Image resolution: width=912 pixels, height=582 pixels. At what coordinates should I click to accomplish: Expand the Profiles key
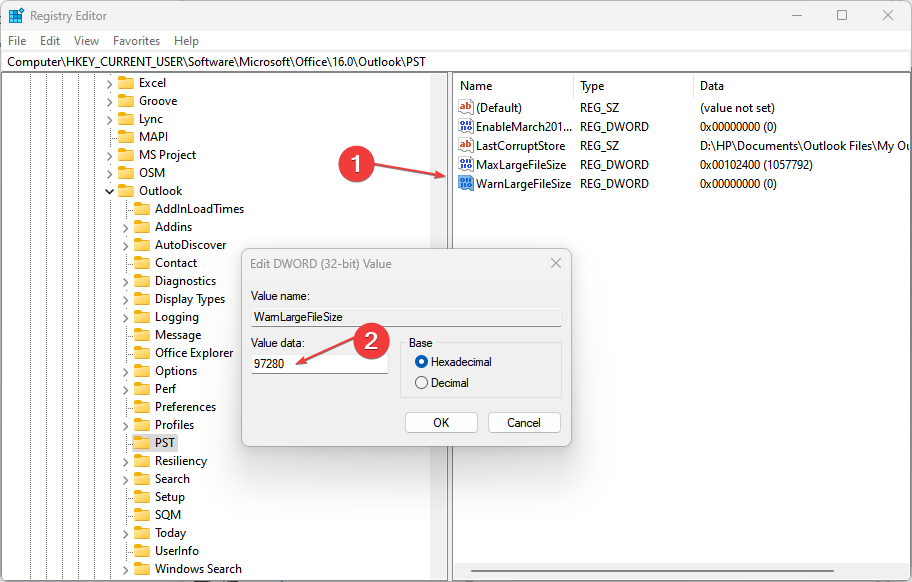[x=126, y=426]
